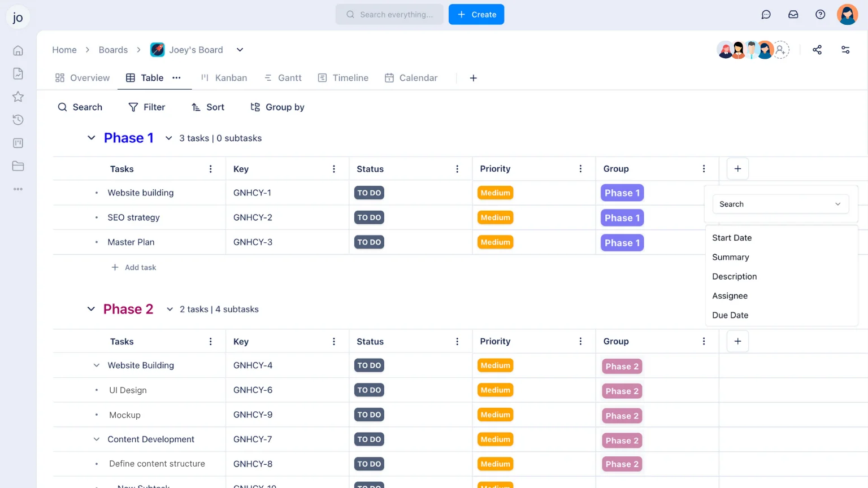
Task: Open the chat messages icon
Action: (x=766, y=15)
